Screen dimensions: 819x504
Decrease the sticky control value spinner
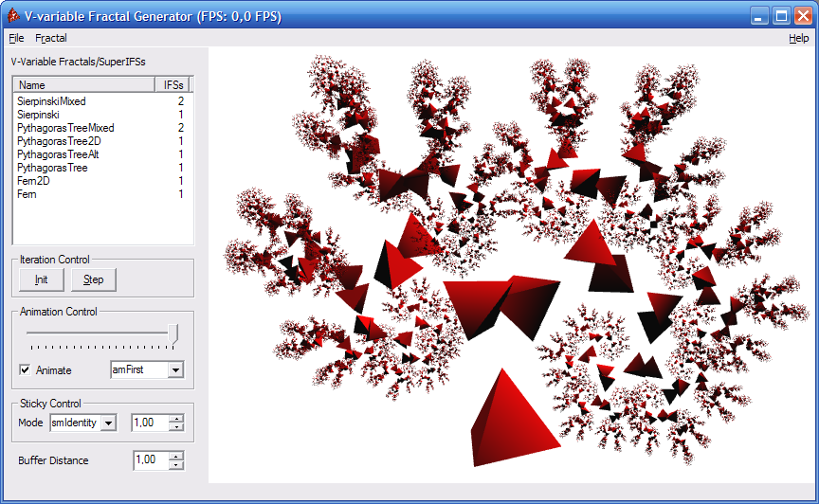coord(175,427)
